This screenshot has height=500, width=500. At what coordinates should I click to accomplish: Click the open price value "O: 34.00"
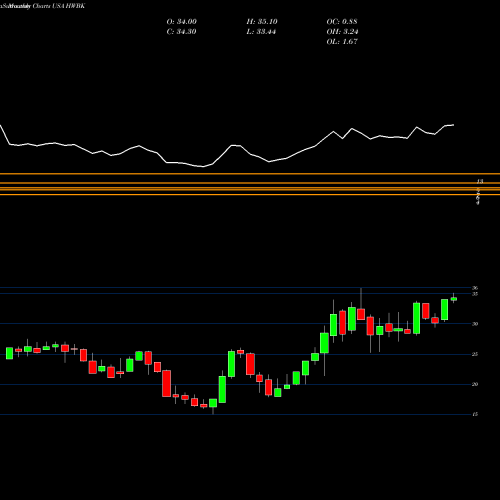point(181,22)
